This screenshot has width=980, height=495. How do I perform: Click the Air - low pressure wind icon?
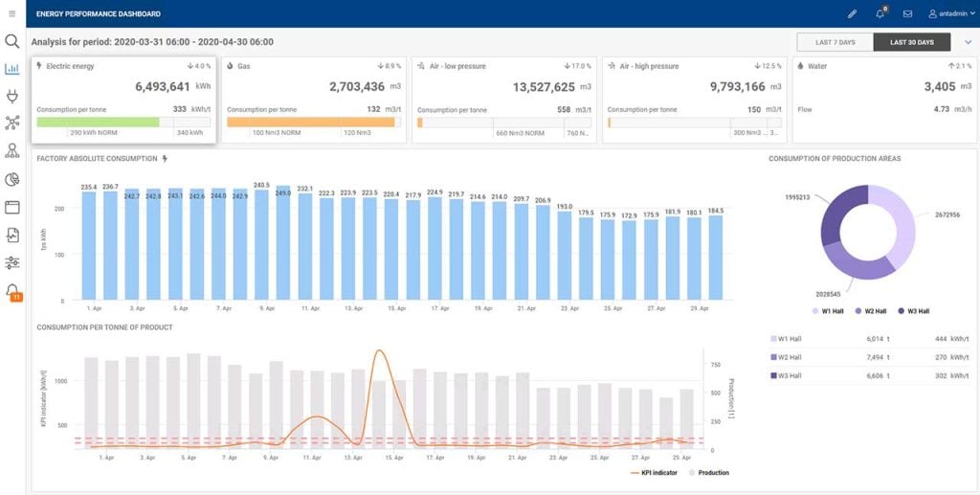[421, 66]
